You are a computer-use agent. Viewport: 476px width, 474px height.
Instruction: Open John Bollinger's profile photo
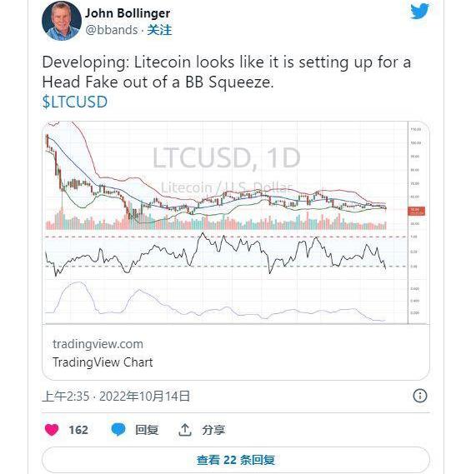[x=62, y=21]
